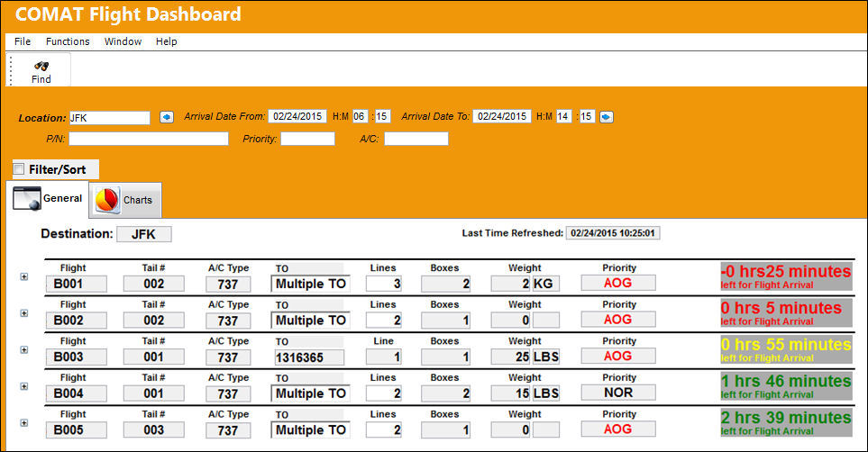
Task: Expand the B004 flight row
Action: [x=23, y=386]
